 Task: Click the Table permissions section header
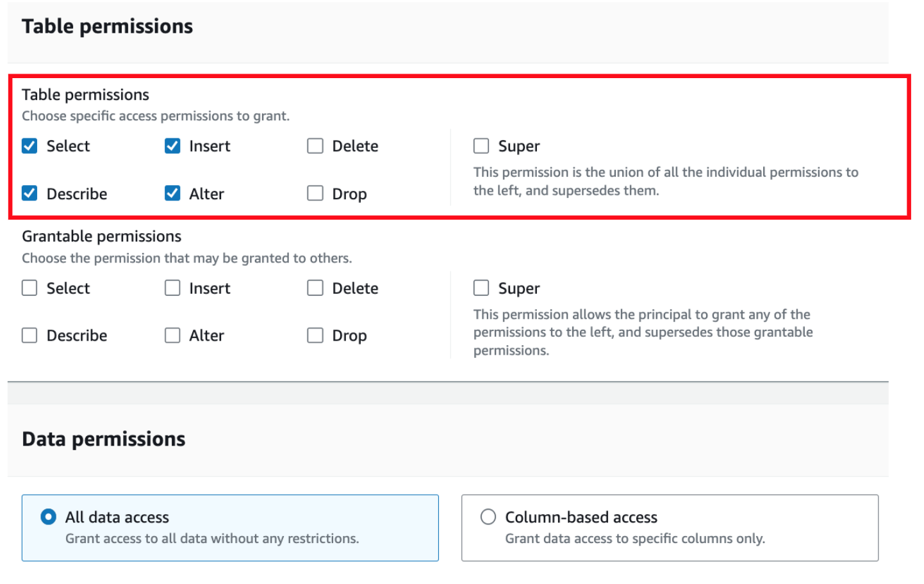click(x=107, y=26)
